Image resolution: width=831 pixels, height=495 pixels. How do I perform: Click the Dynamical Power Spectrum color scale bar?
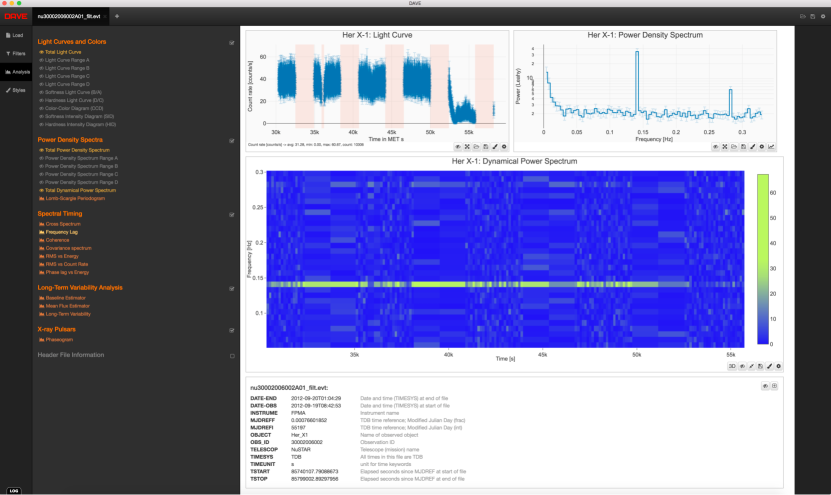[762, 259]
